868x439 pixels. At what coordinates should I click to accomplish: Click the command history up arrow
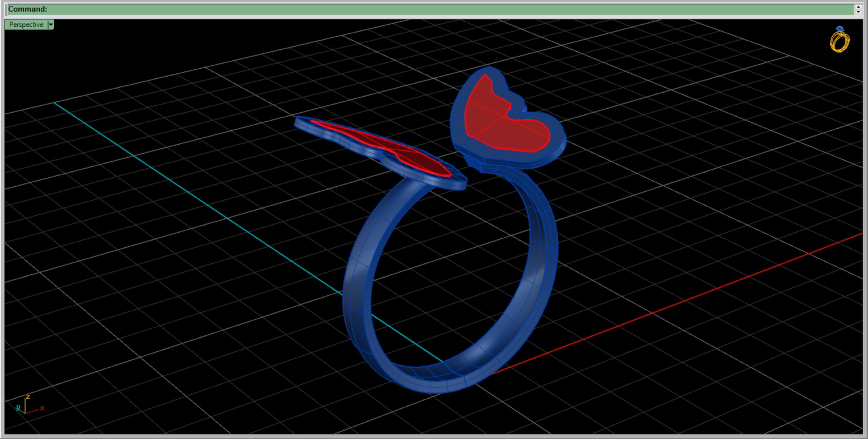(x=858, y=6)
